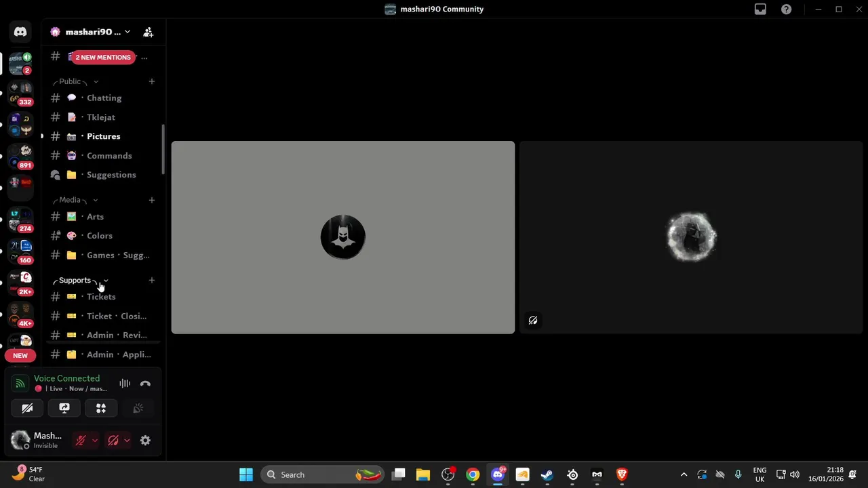Open the Admin Appli... channel
The width and height of the screenshot is (868, 488).
(x=103, y=354)
